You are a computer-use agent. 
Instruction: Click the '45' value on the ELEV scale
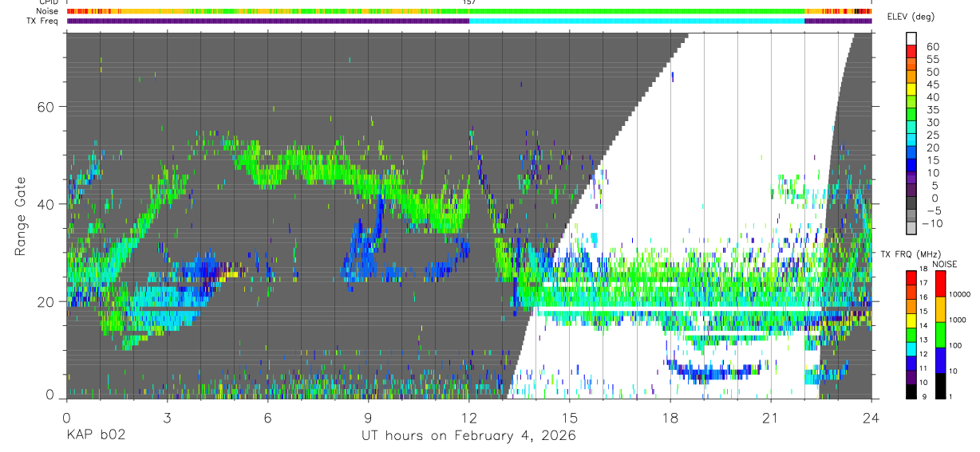tap(933, 85)
